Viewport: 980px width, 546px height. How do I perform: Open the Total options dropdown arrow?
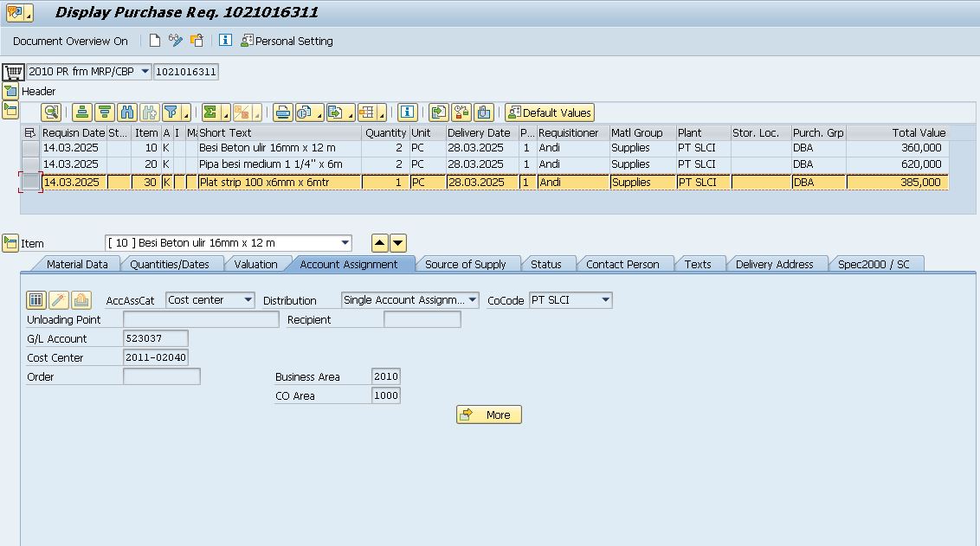pos(226,115)
